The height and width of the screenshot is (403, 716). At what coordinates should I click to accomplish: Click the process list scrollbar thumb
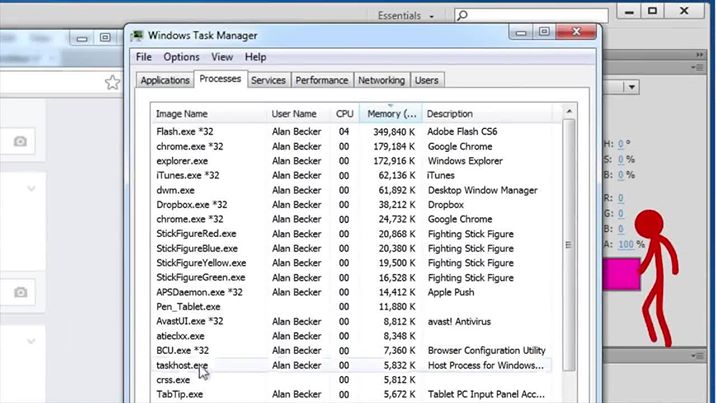click(x=569, y=245)
